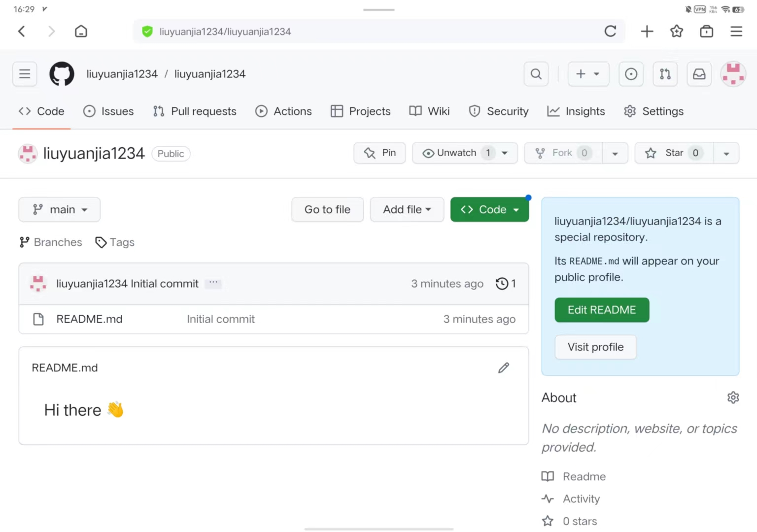Expand commit details ellipsis
The height and width of the screenshot is (532, 757).
[x=213, y=283]
